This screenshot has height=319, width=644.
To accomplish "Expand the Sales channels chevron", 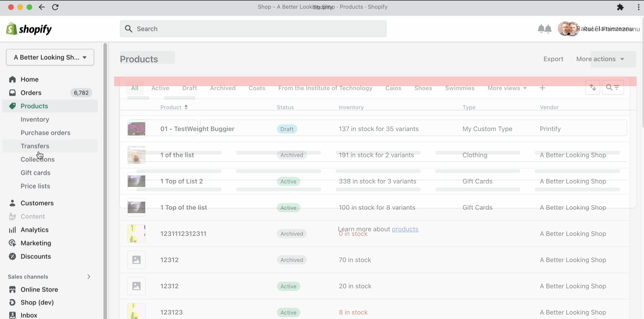I will (x=89, y=276).
